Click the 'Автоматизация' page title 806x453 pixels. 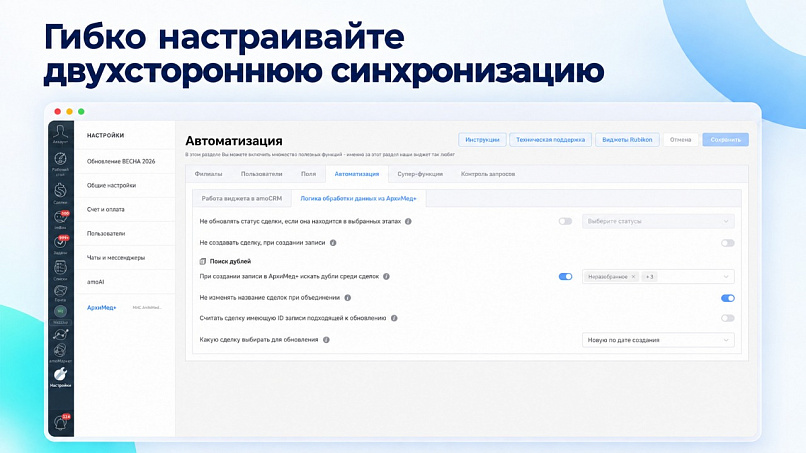coord(234,141)
